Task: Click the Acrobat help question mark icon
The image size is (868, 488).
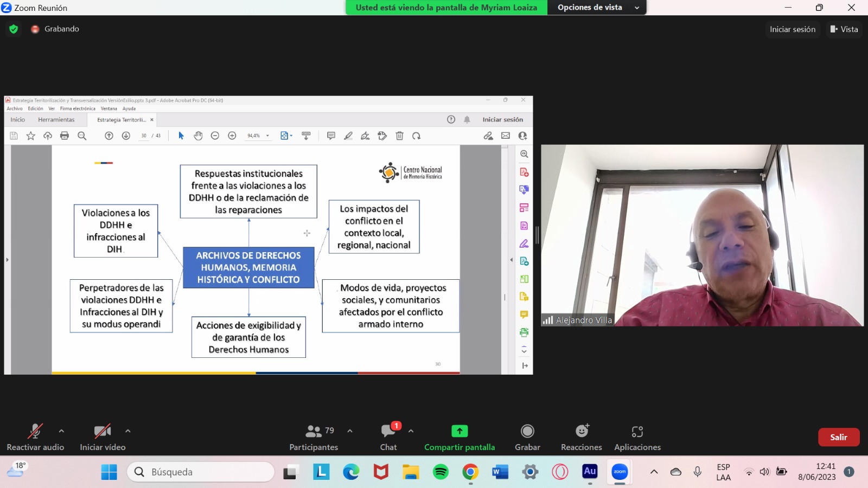Action: click(451, 119)
